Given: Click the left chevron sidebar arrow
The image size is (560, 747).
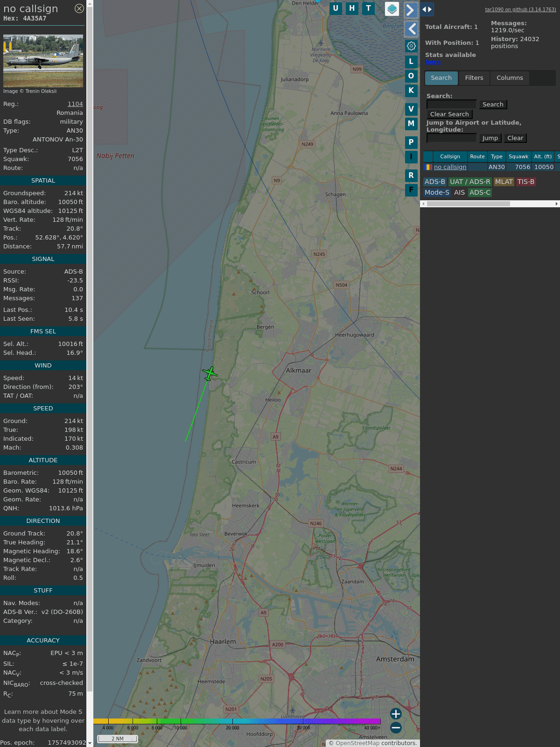Looking at the screenshot, I should 412,29.
